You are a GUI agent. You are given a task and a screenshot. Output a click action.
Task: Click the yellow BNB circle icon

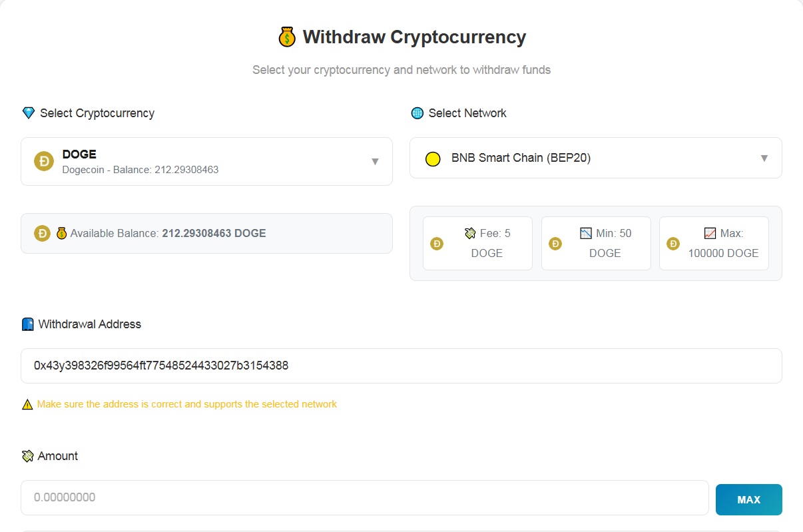433,158
